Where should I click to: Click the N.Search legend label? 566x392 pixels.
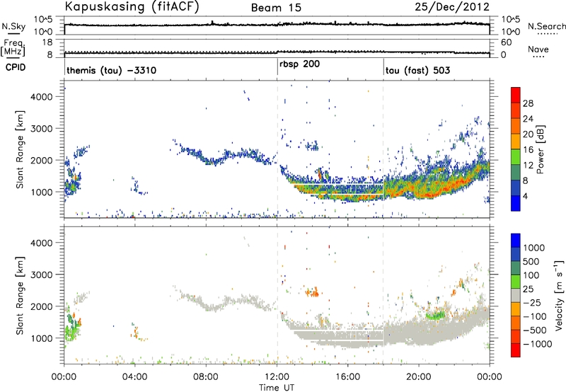click(546, 26)
